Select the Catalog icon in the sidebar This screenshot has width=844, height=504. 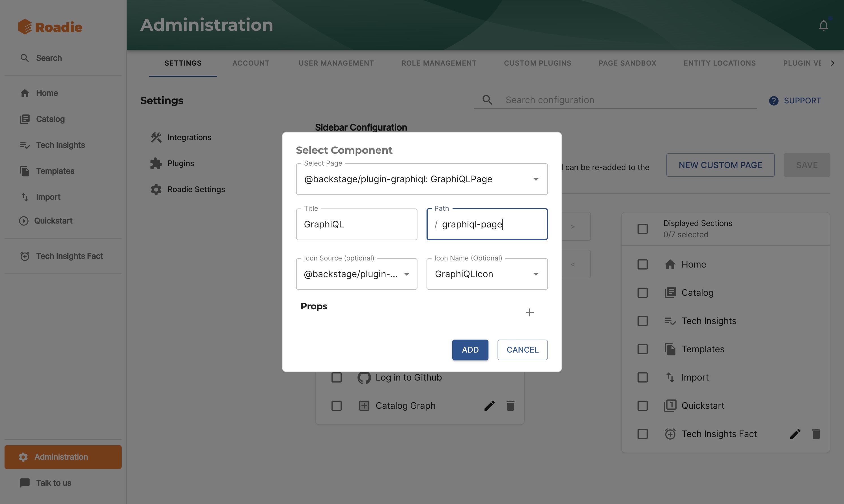click(x=25, y=119)
